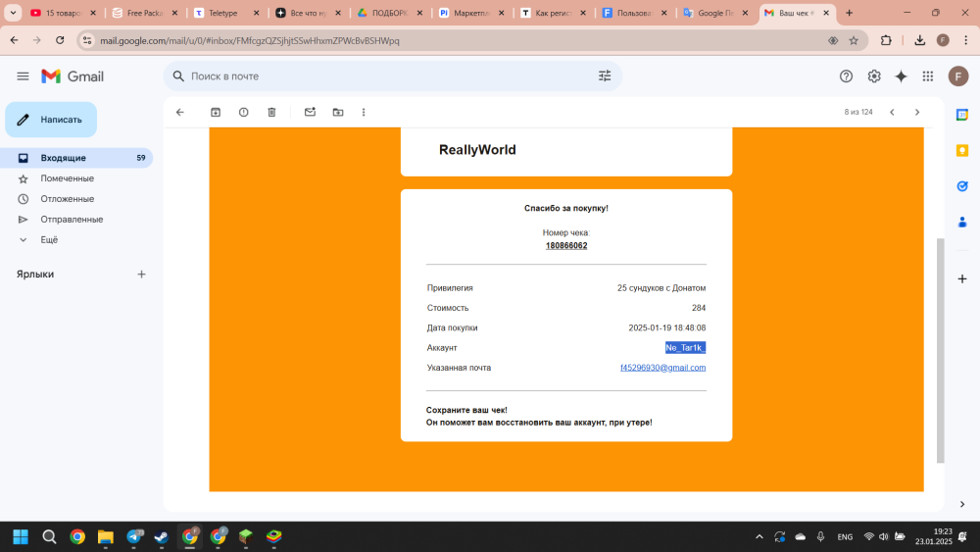
Task: Switch to the Free Packs tab
Action: 145,13
